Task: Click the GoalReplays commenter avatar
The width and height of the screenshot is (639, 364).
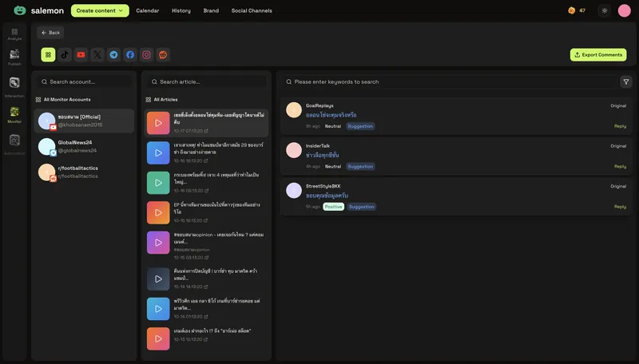Action: 293,110
